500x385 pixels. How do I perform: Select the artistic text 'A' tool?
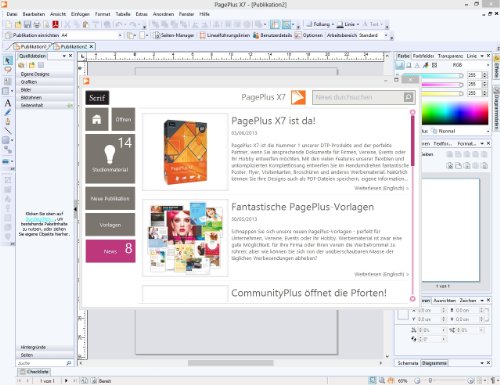(8, 103)
